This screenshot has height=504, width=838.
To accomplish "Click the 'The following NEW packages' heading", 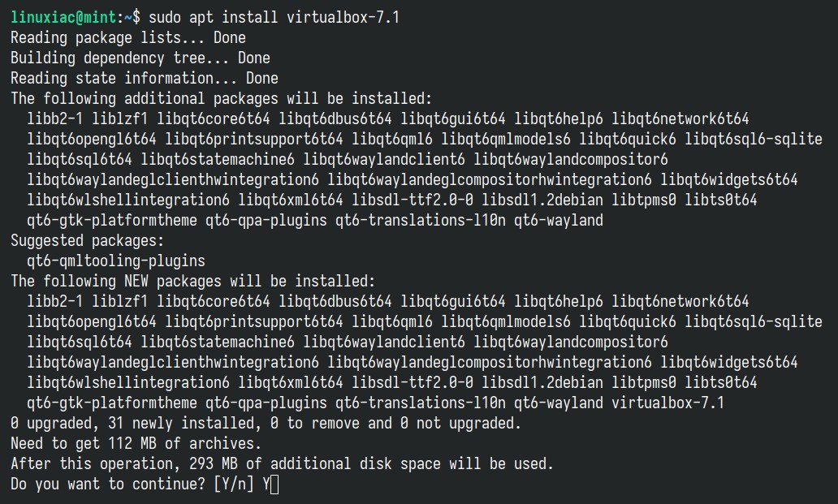I will point(193,282).
